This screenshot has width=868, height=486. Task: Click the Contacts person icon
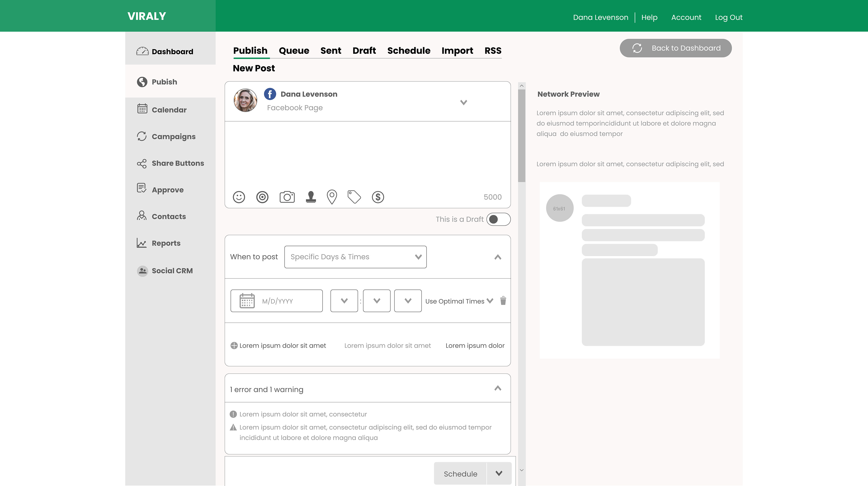142,215
